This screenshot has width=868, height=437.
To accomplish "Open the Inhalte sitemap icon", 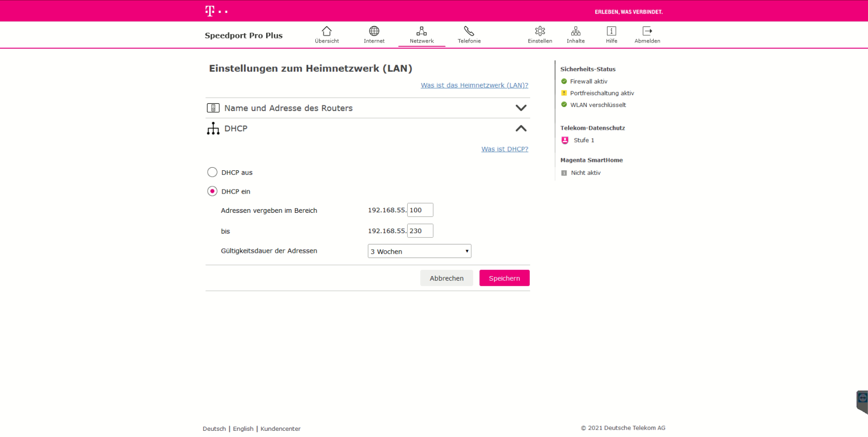I will [575, 31].
